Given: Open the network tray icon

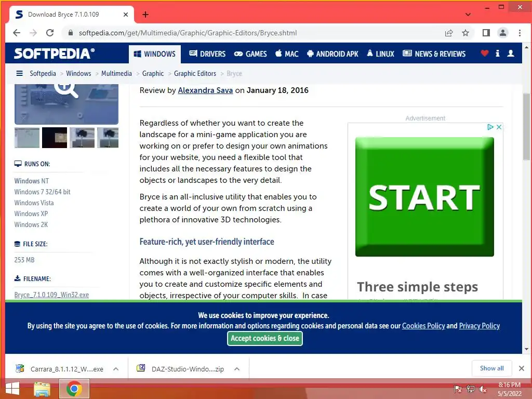Looking at the screenshot, I should pos(471,389).
